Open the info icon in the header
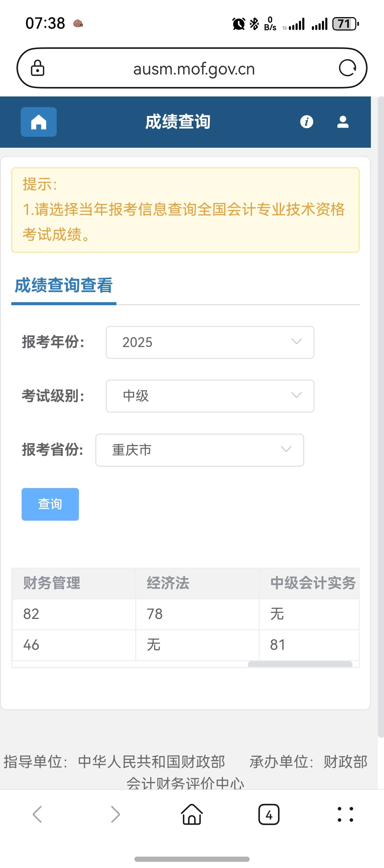This screenshot has height=868, width=384. 306,122
